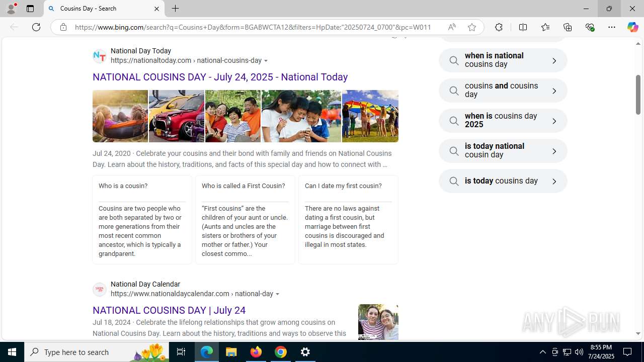
Task: View site information lock icon
Action: [x=63, y=27]
